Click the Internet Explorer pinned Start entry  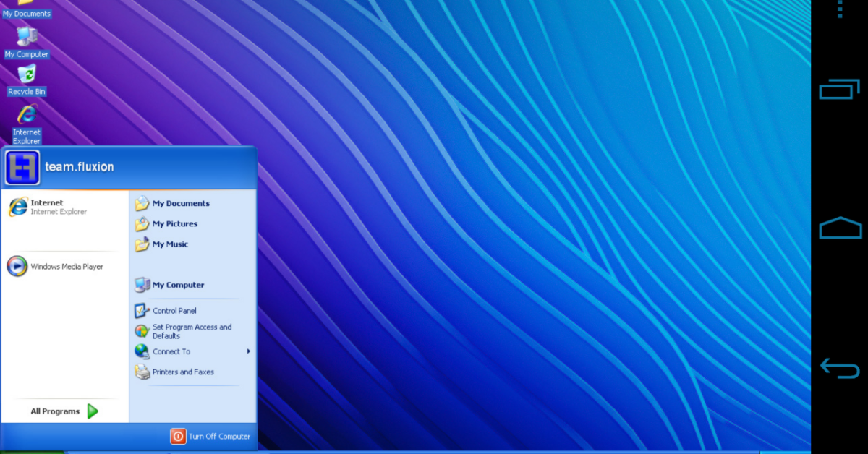pyautogui.click(x=47, y=207)
